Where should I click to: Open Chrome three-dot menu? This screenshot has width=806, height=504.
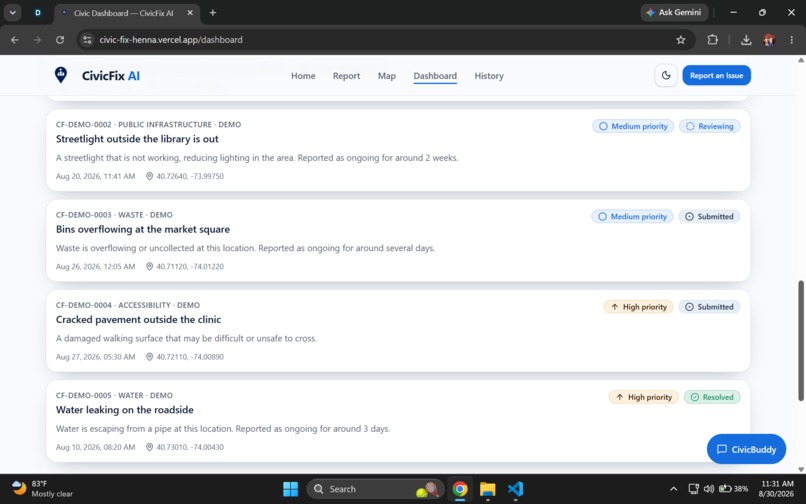pyautogui.click(x=792, y=40)
